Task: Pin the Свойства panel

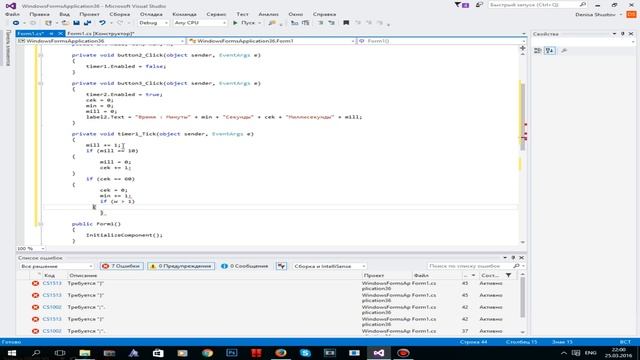Action: coord(622,34)
